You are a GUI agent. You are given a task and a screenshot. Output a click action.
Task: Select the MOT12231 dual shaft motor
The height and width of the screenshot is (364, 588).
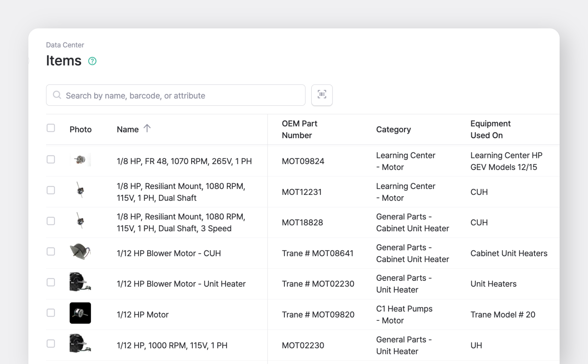[x=51, y=190]
